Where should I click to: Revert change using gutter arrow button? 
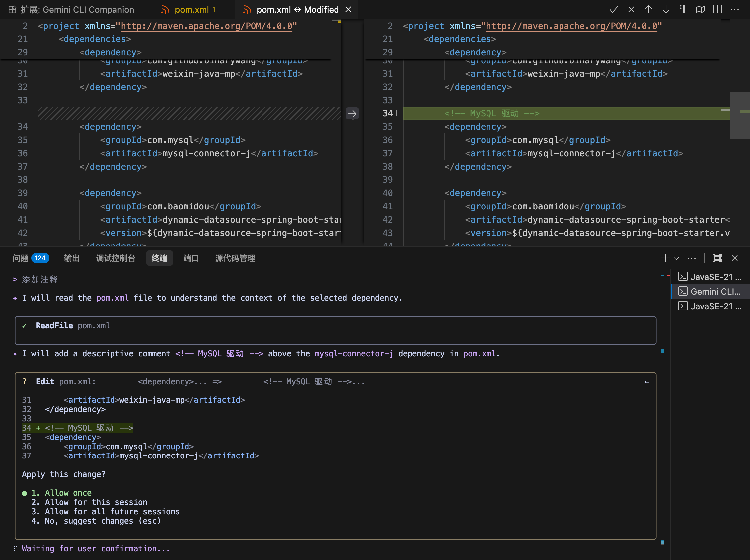(x=352, y=113)
